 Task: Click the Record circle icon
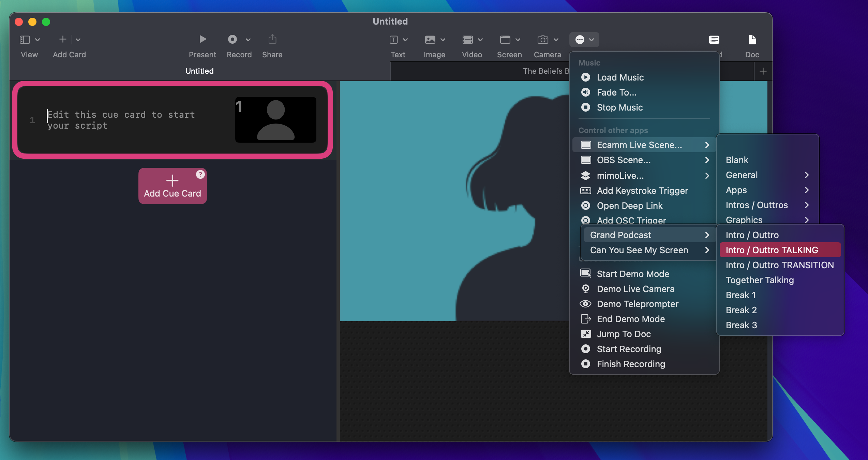tap(233, 39)
